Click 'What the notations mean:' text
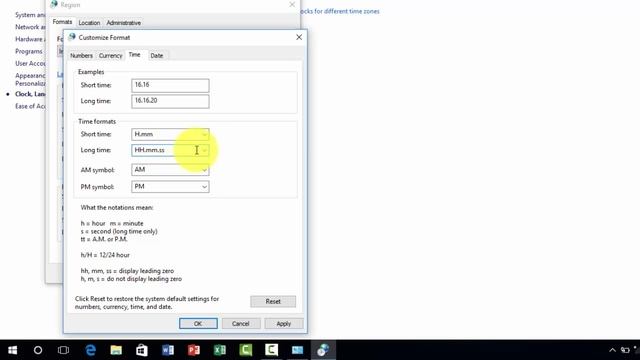 (x=117, y=207)
